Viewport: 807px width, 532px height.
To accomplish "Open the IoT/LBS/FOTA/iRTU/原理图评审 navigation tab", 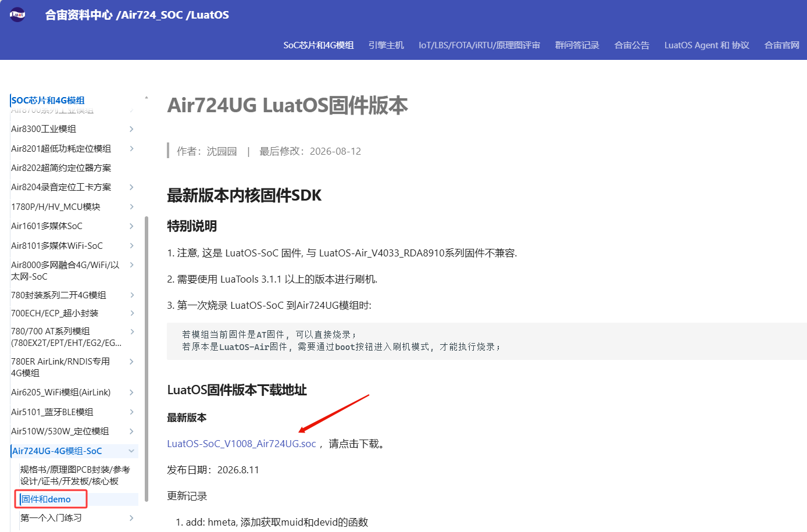I will [479, 45].
